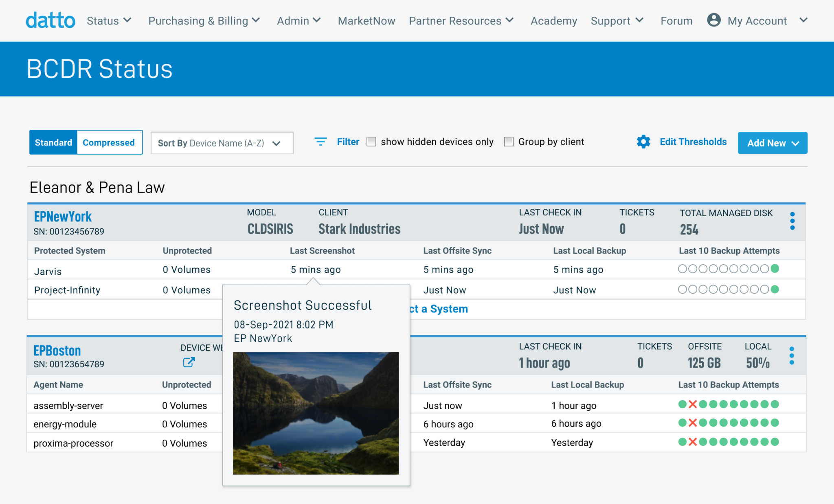834x504 pixels.
Task: Switch view to Compressed mode
Action: [108, 142]
